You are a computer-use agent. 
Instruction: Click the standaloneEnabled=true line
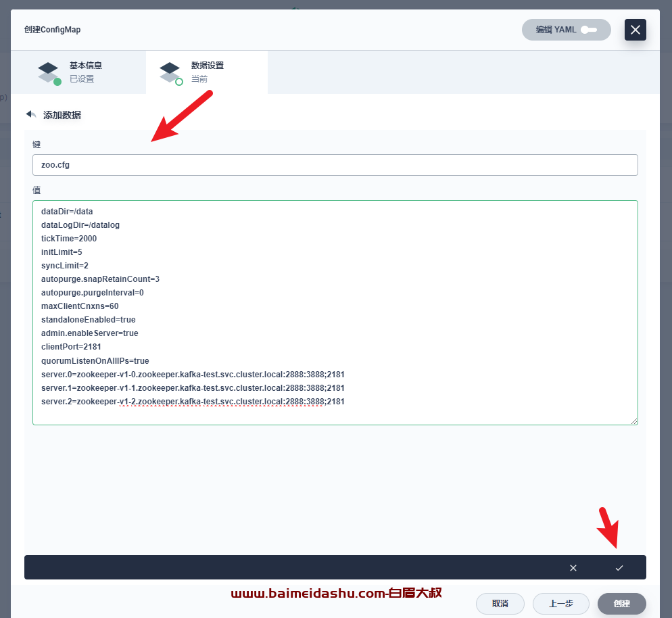tap(89, 320)
